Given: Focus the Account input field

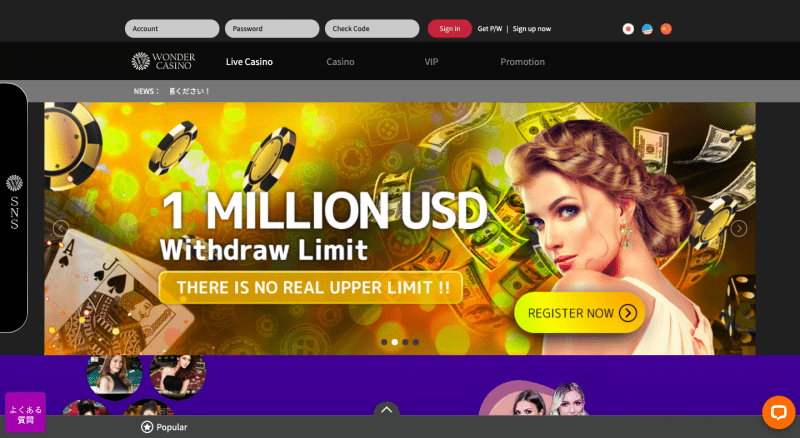Looking at the screenshot, I should point(172,29).
